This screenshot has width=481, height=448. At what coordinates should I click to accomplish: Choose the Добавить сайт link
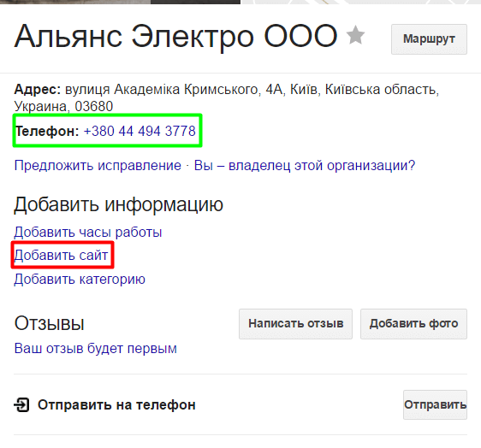pos(61,256)
